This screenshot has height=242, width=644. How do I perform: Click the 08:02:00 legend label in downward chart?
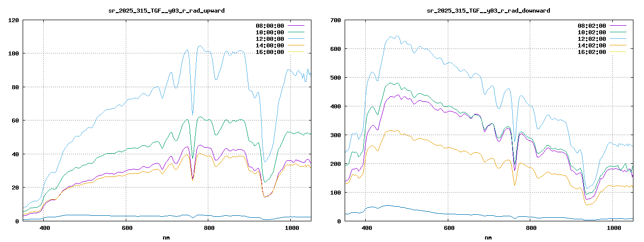point(592,26)
